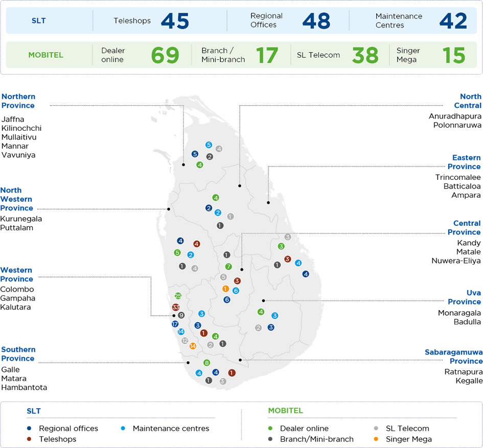
Task: Click the maroon Teleshops marker 4
Action: pos(197,244)
